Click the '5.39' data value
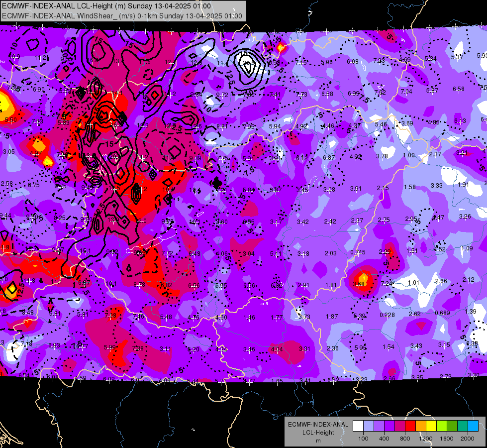 (x=360, y=316)
